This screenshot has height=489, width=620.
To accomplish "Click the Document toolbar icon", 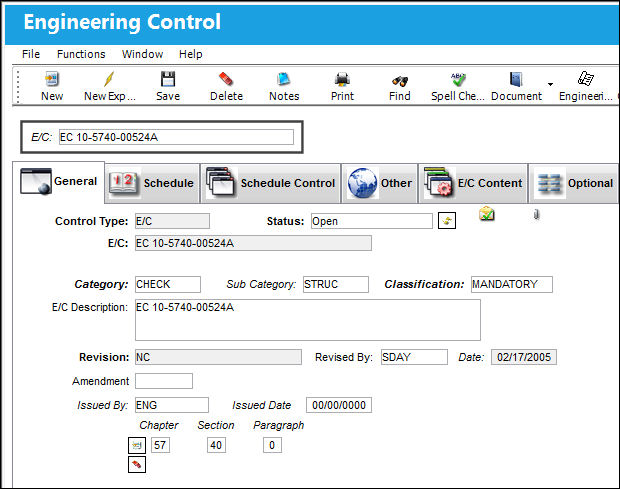I will [516, 79].
